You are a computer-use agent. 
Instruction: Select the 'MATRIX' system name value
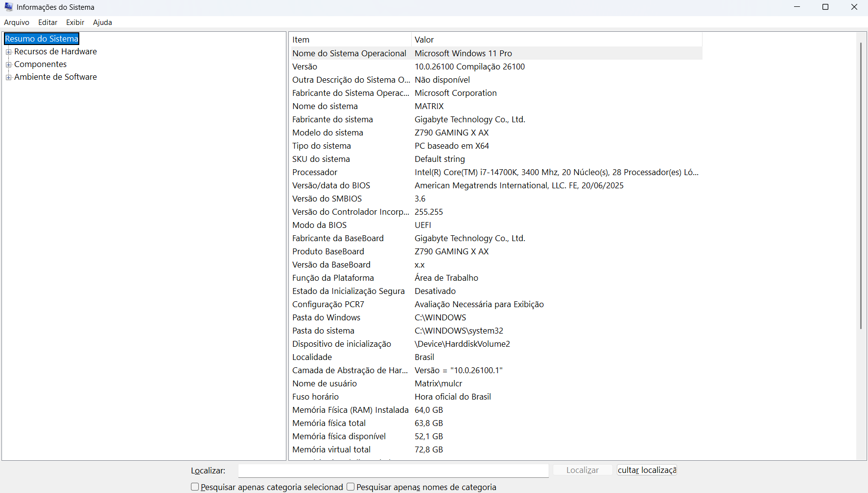(x=429, y=106)
